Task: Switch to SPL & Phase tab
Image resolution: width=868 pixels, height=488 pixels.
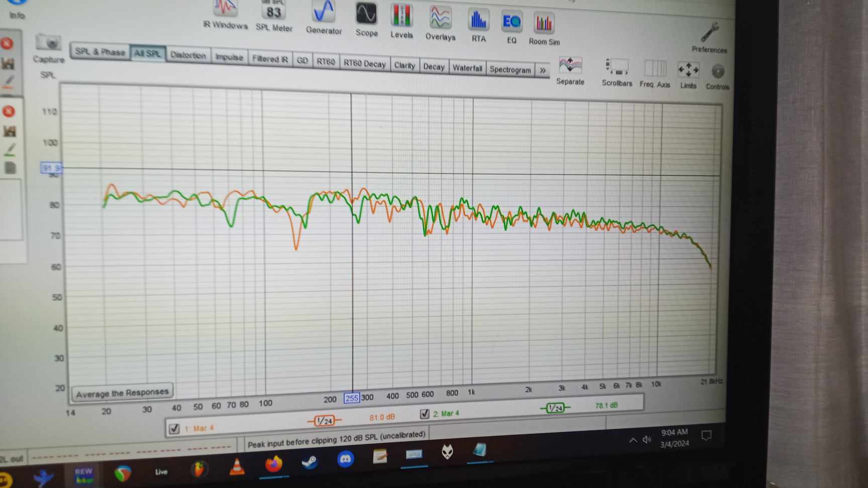Action: [99, 51]
